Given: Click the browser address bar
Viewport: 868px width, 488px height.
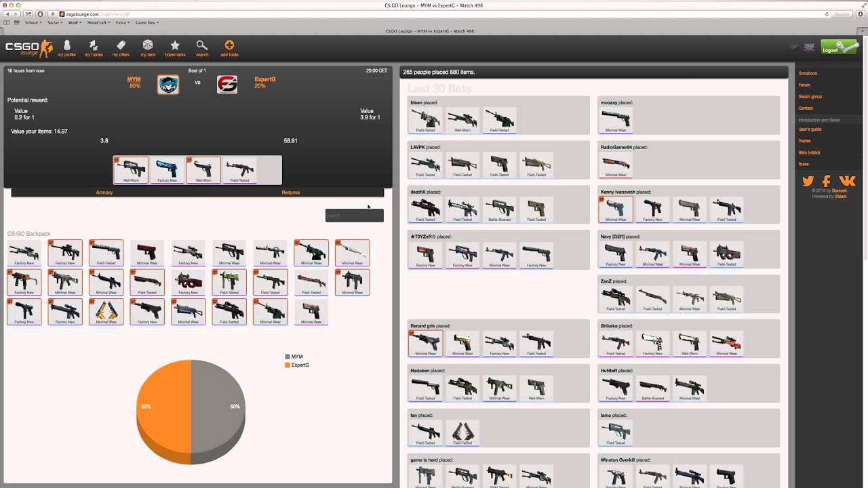Looking at the screenshot, I should pyautogui.click(x=441, y=14).
